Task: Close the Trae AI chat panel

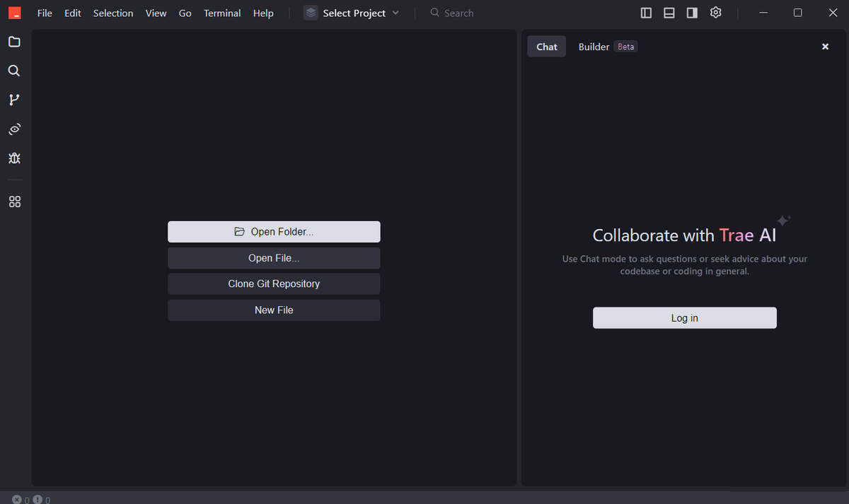Action: [x=825, y=47]
